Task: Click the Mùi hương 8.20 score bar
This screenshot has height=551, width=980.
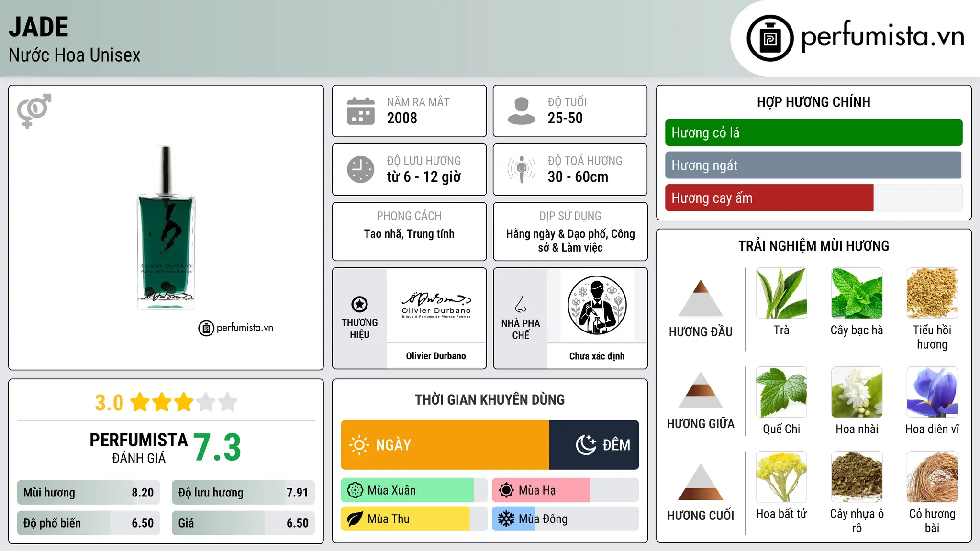Action: 89,493
